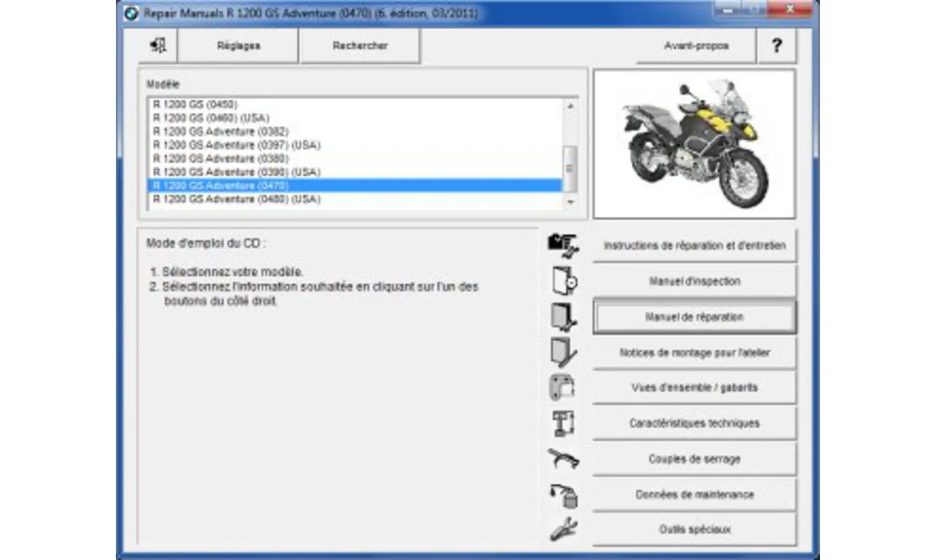Open the Rechercher search button
Viewport: 936px width, 560px height.
click(x=360, y=45)
